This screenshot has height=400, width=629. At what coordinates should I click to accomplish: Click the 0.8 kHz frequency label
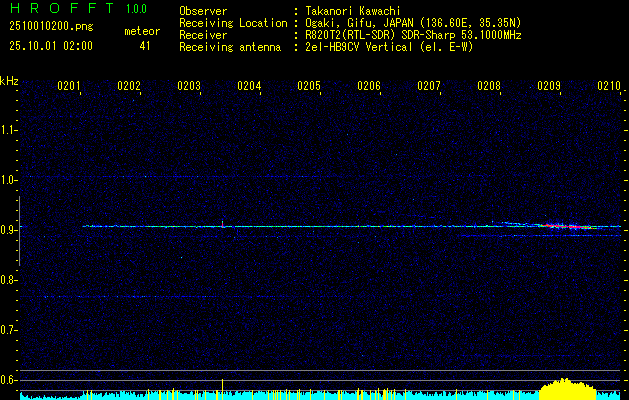click(x=8, y=280)
